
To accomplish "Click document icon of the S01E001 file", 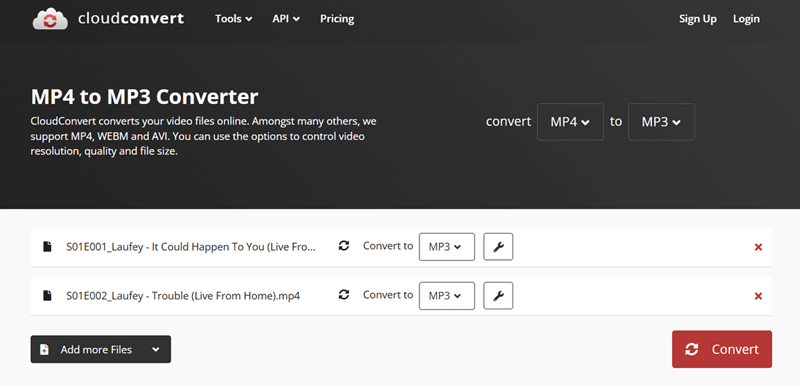I will coord(47,247).
